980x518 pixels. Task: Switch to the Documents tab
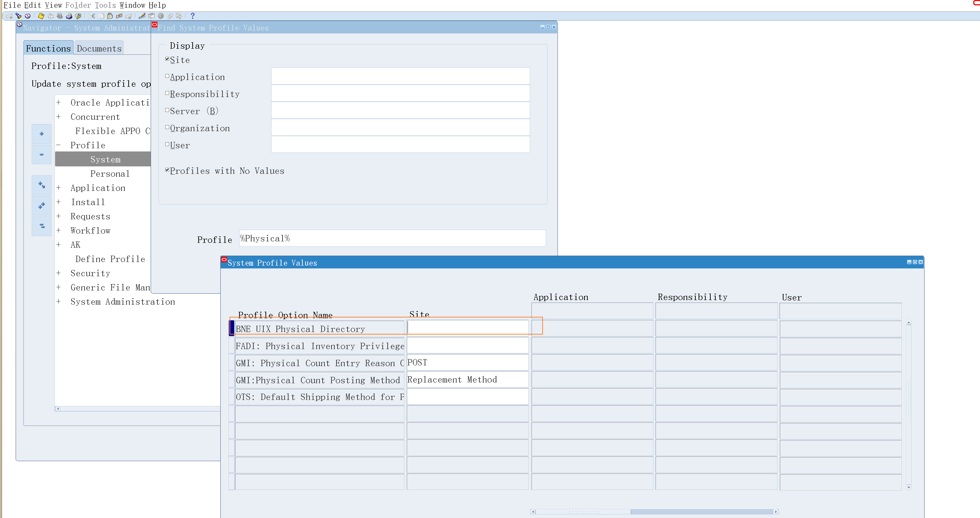click(99, 48)
